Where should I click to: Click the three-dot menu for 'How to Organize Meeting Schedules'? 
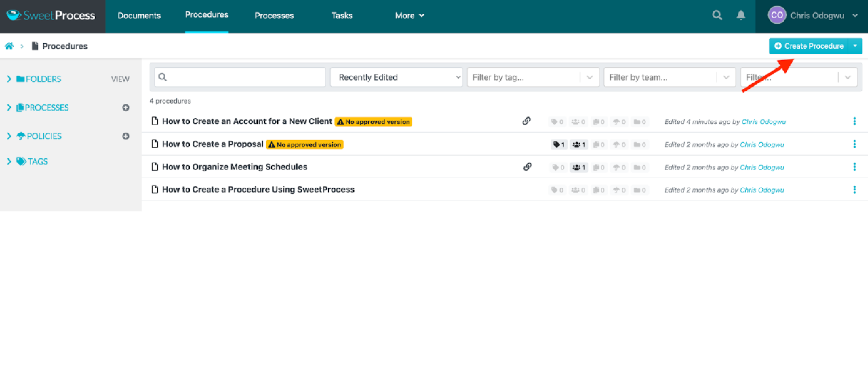(x=855, y=166)
